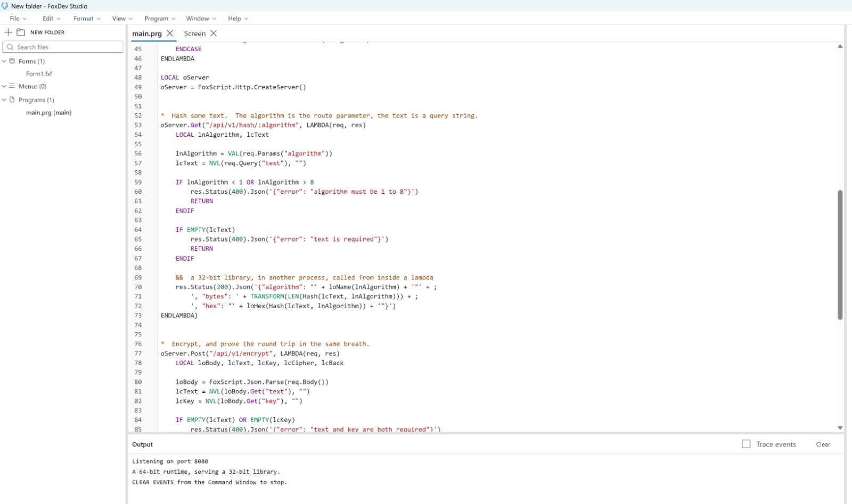Image resolution: width=852 pixels, height=504 pixels.
Task: Click 'text is required' error line
Action: [289, 239]
